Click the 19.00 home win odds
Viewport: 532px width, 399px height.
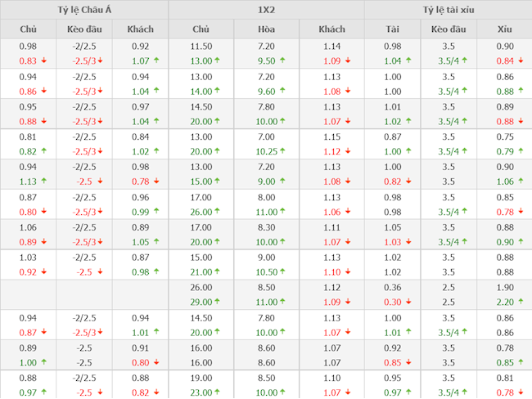(x=201, y=379)
